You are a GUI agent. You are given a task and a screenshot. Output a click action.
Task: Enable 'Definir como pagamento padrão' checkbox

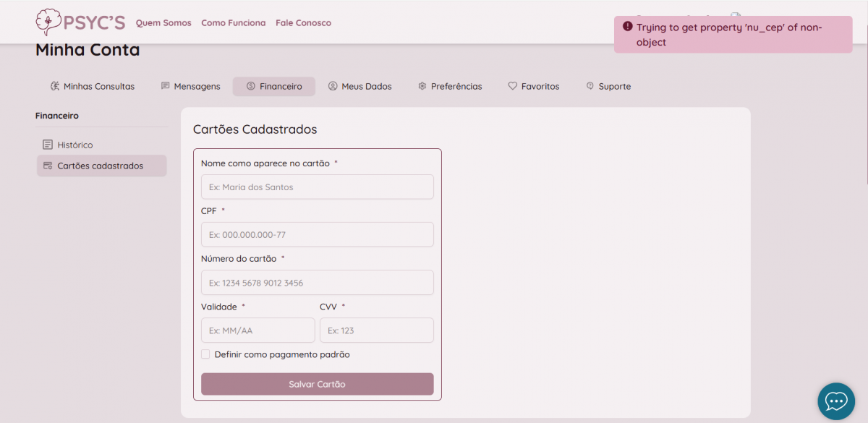click(x=205, y=354)
